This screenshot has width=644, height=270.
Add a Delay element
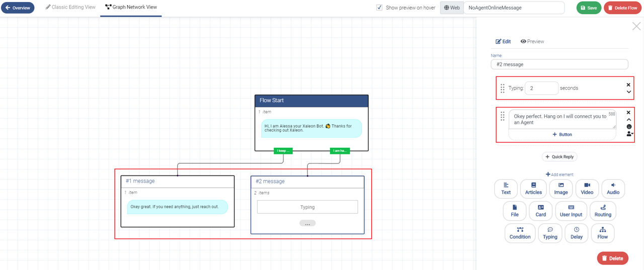[577, 233]
